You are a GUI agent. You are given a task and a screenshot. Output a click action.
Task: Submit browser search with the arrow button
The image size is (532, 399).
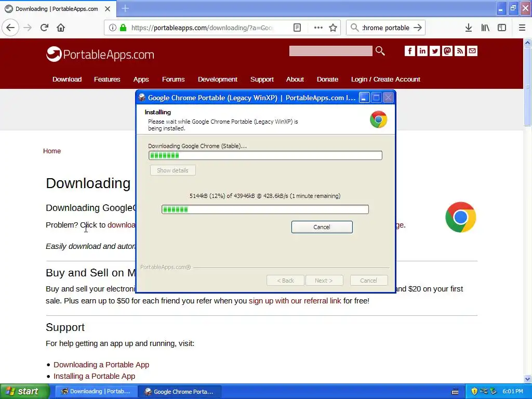(418, 28)
